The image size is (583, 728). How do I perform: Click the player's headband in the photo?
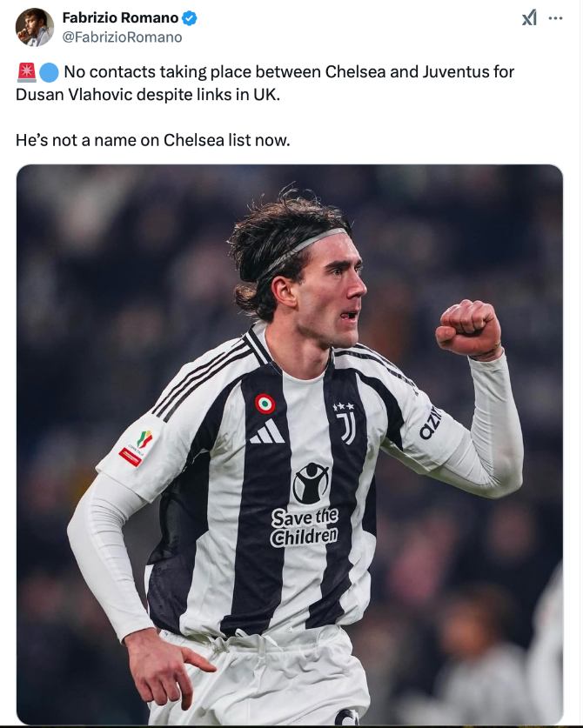(x=302, y=249)
